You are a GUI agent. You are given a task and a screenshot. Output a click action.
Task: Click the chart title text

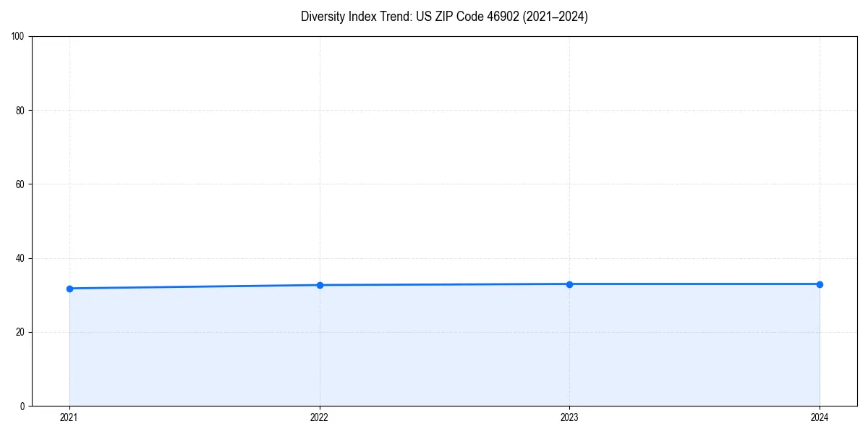pos(444,17)
